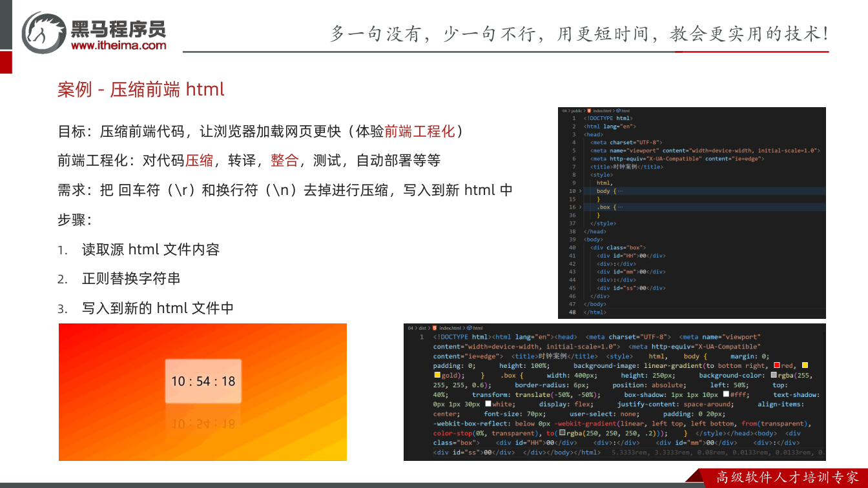This screenshot has height=488, width=868.
Task: Click step 2 正则替换字符串
Action: [x=131, y=279]
